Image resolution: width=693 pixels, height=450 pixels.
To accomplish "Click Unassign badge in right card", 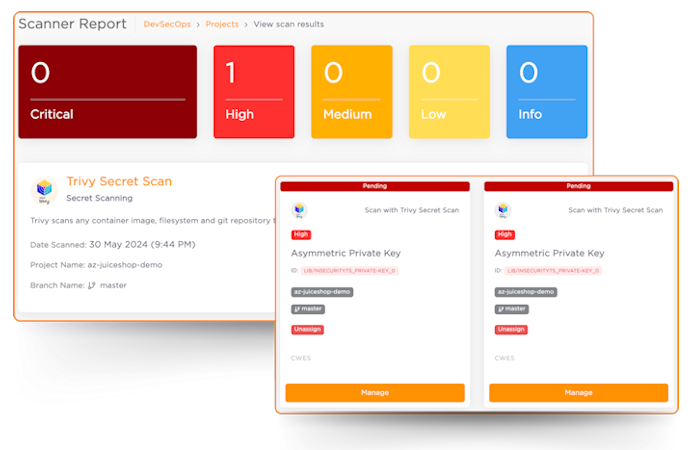I will (511, 329).
